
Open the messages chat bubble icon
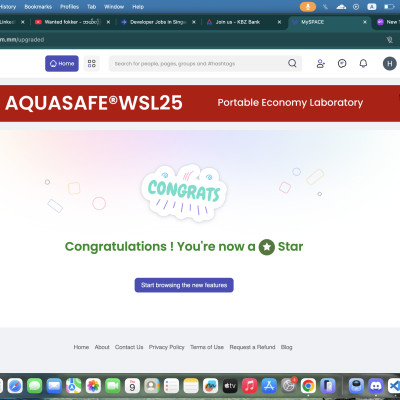pyautogui.click(x=342, y=63)
